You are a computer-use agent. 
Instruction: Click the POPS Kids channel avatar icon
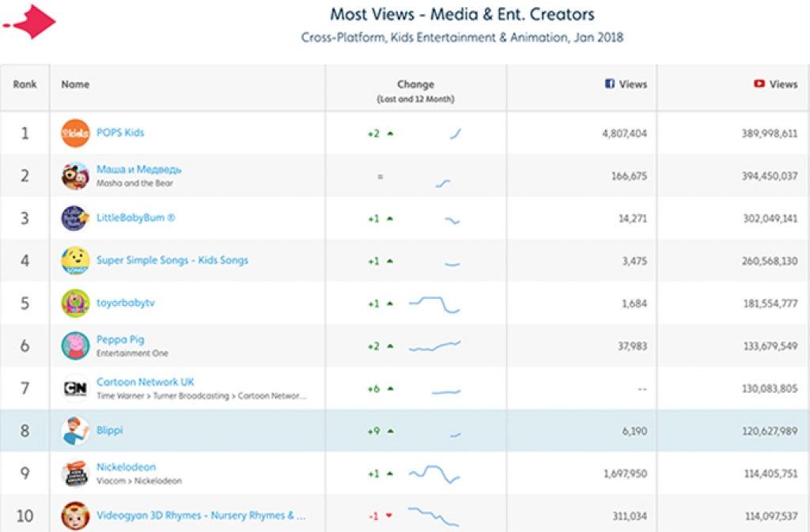pos(75,133)
